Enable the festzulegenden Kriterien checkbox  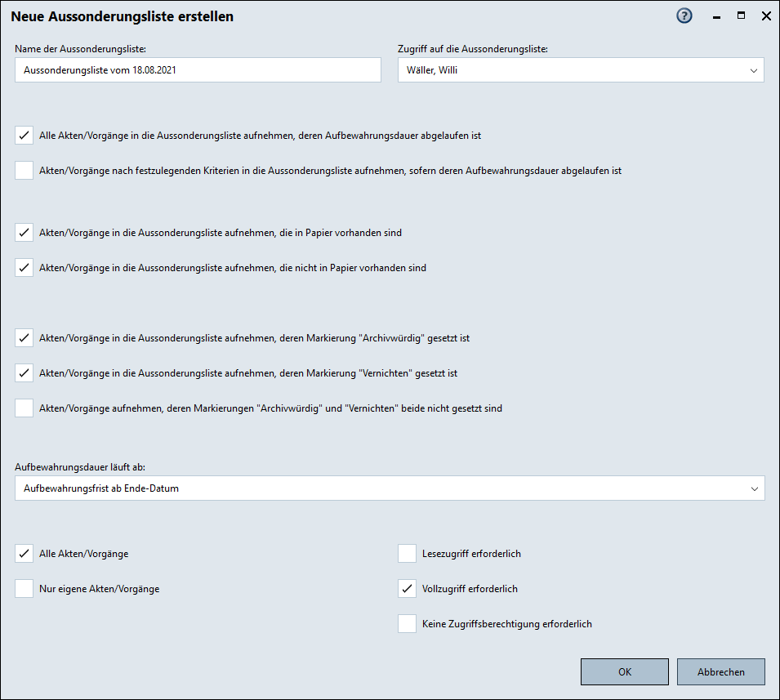click(25, 171)
